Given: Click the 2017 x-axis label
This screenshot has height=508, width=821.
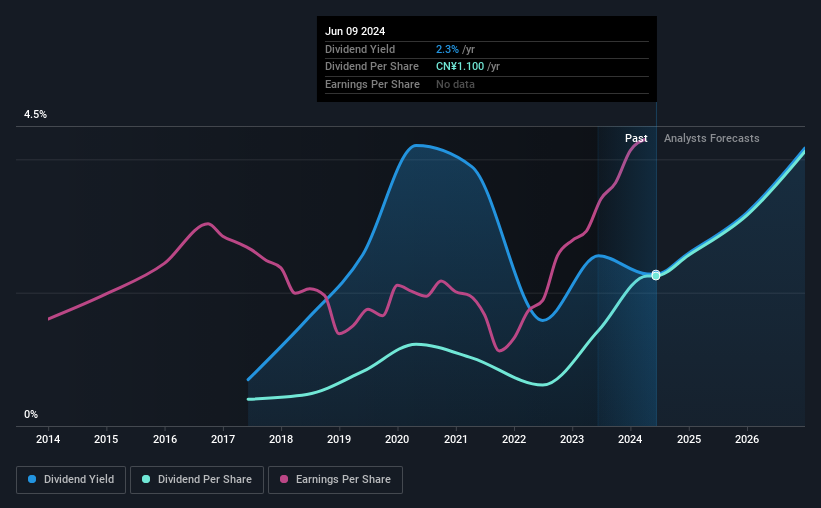Looking at the screenshot, I should click(223, 439).
